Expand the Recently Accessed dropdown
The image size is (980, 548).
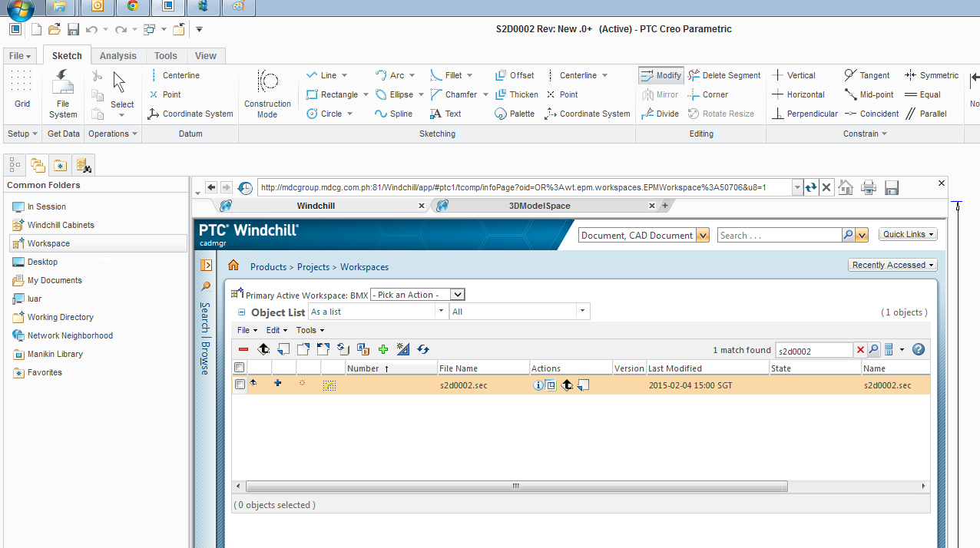tap(893, 265)
